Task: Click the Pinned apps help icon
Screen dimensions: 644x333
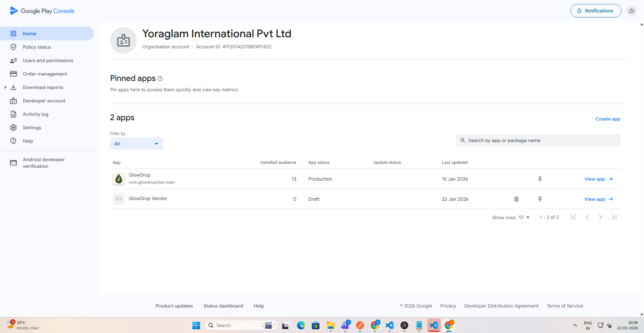Action: click(x=160, y=79)
